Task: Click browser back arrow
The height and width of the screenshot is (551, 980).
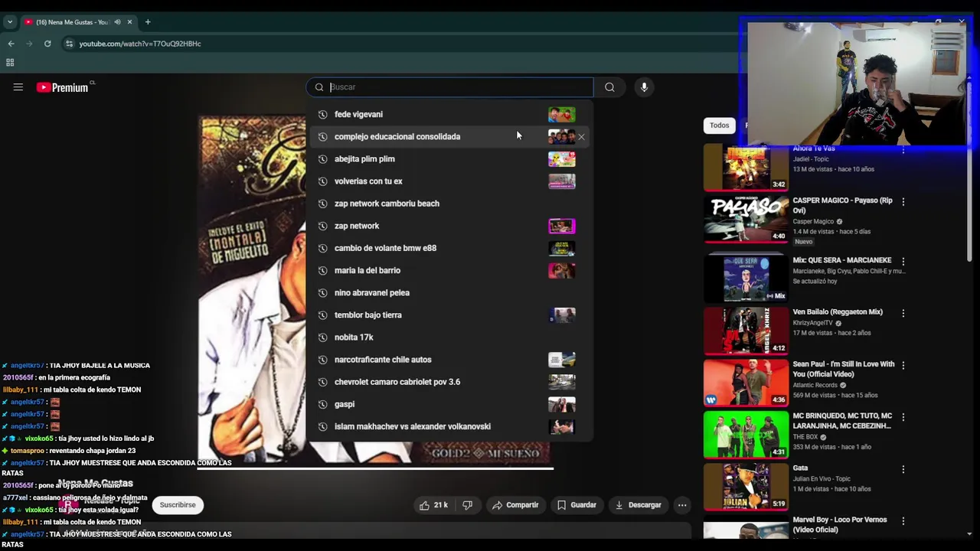Action: [11, 44]
